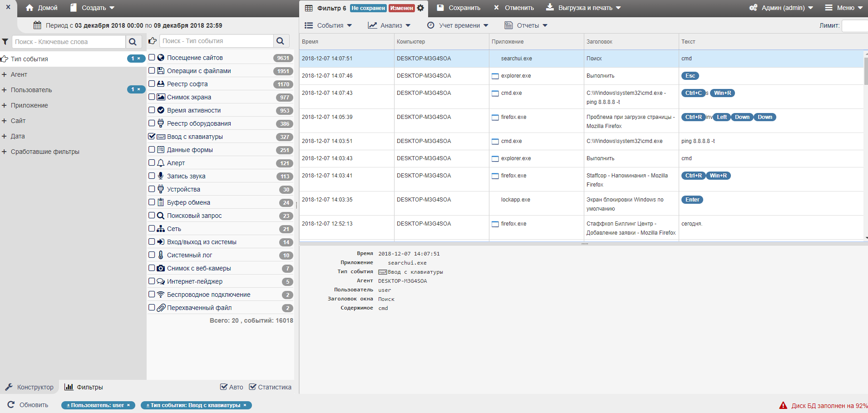
Task: Open the Выгрузка и печать dropdown
Action: click(584, 8)
